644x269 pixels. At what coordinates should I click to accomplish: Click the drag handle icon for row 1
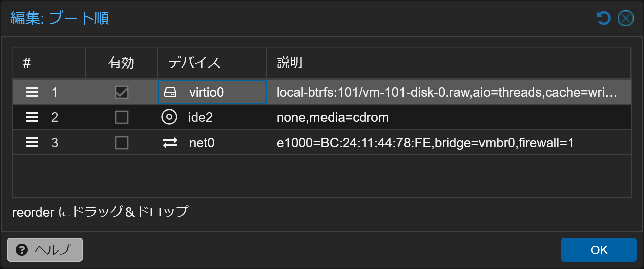32,92
